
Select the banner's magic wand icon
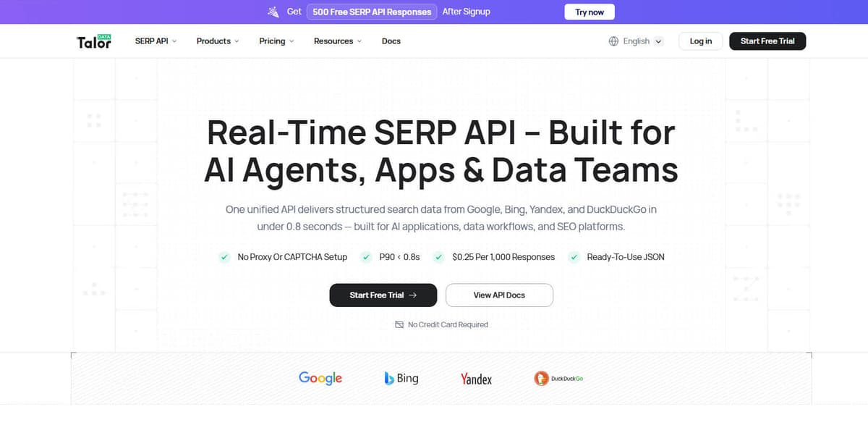(x=273, y=12)
